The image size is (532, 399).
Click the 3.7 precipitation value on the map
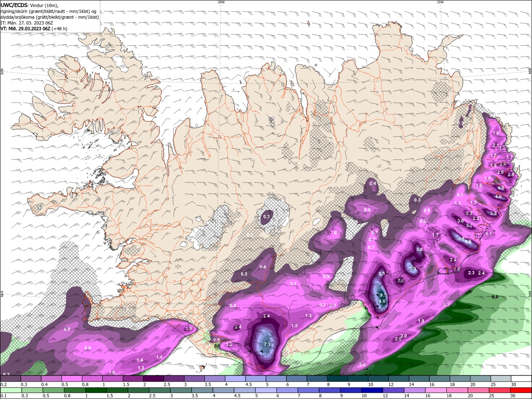click(x=469, y=225)
